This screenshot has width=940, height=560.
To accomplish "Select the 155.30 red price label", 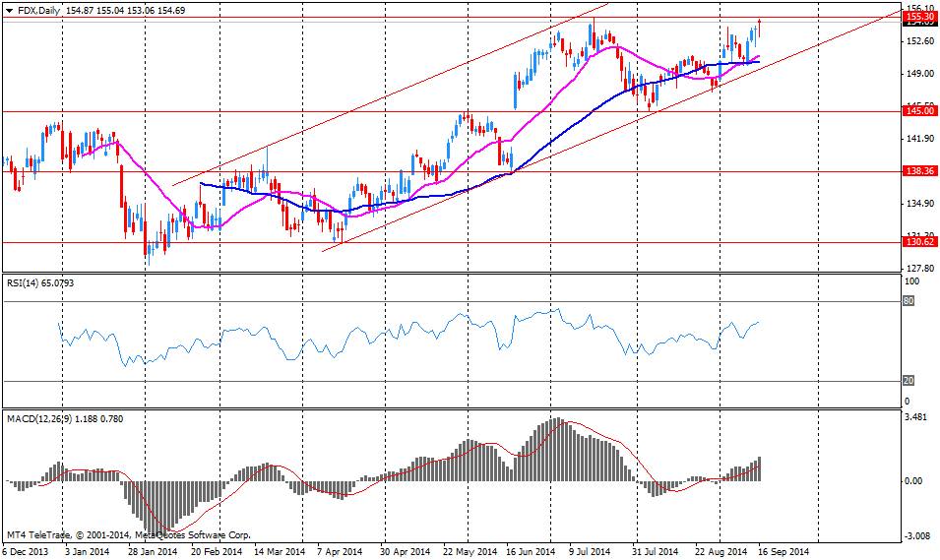I will [918, 17].
